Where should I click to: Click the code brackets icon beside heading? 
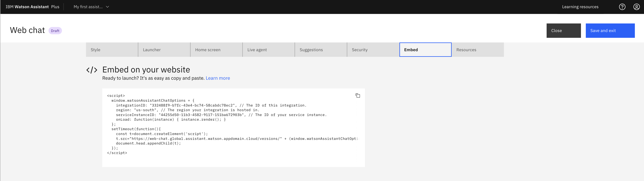tap(92, 70)
